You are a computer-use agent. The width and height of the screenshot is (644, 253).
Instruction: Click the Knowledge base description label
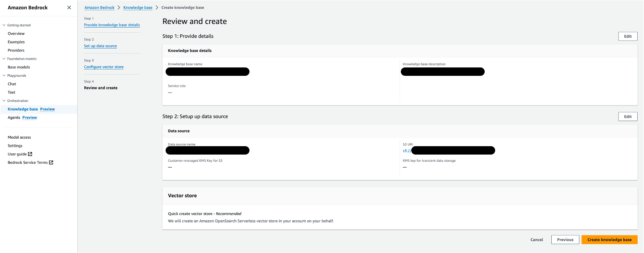point(424,64)
